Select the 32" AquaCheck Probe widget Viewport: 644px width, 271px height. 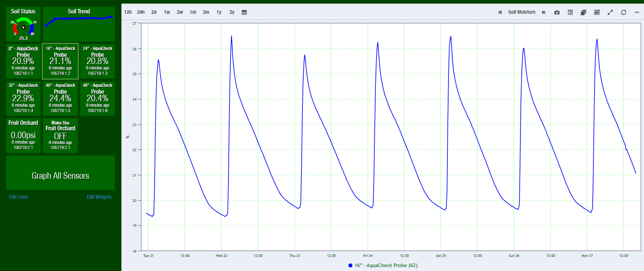click(x=23, y=98)
